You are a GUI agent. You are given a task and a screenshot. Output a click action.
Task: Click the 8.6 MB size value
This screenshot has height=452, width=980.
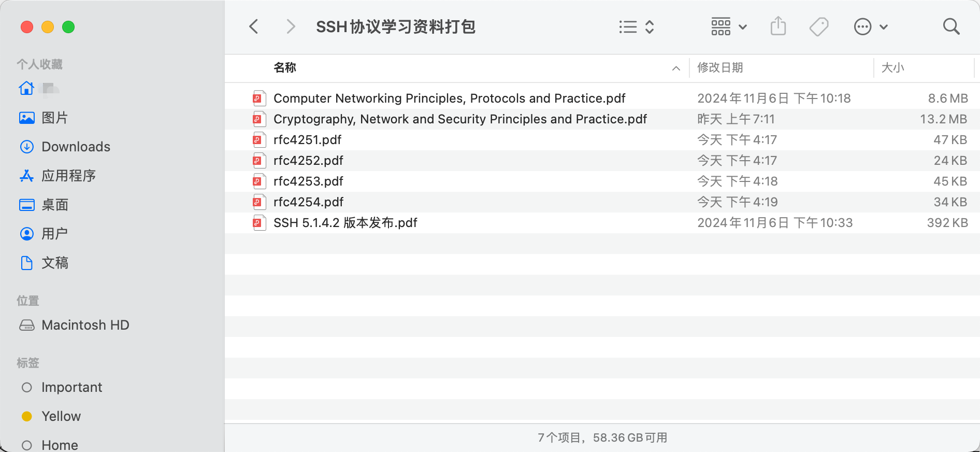point(948,98)
